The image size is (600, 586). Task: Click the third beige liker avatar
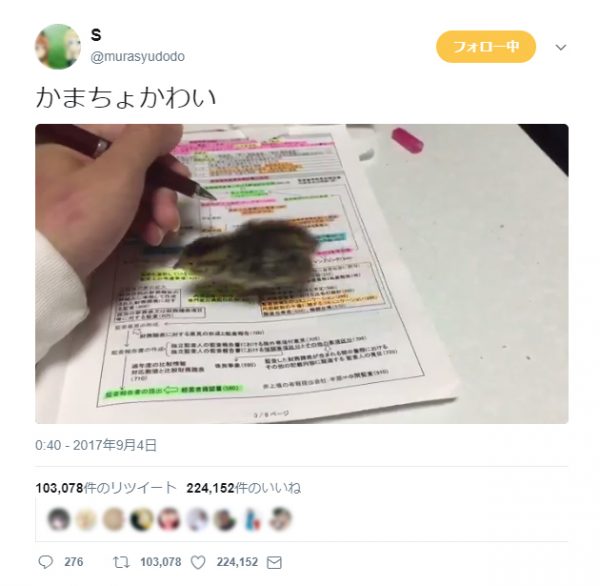[114, 519]
